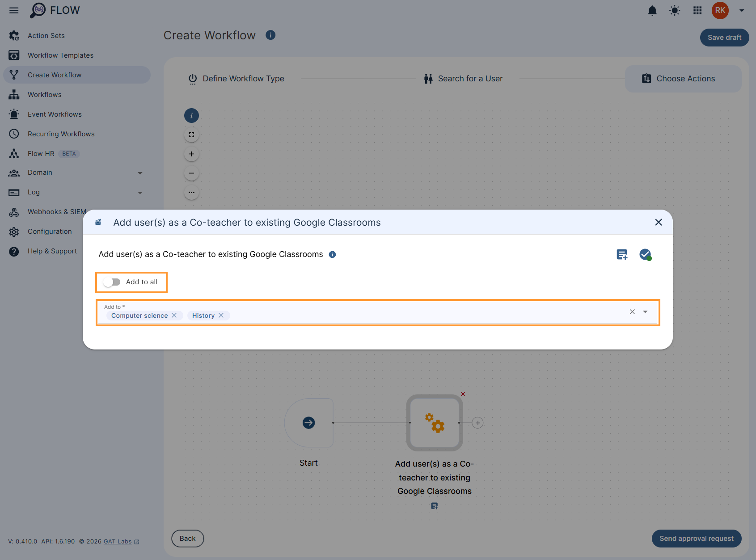Click the Recurring Workflows clock icon
Viewport: 756px width, 560px height.
click(x=14, y=134)
